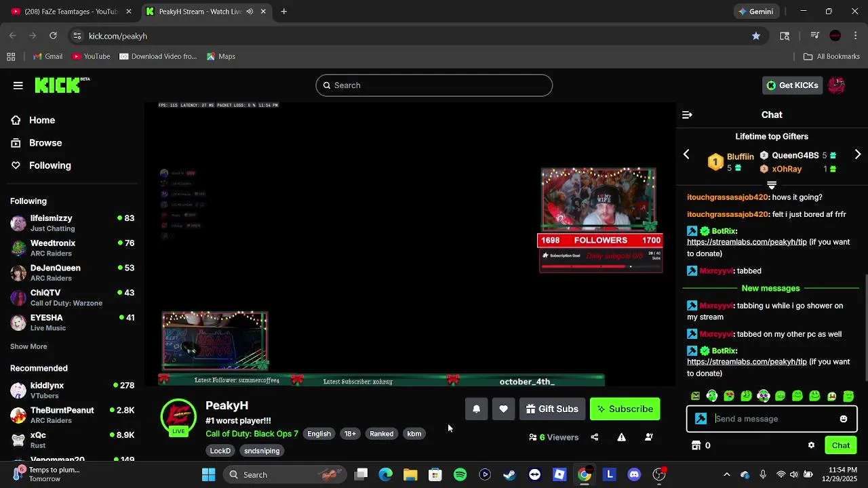
Task: Open Spotify from taskbar
Action: coord(460,474)
